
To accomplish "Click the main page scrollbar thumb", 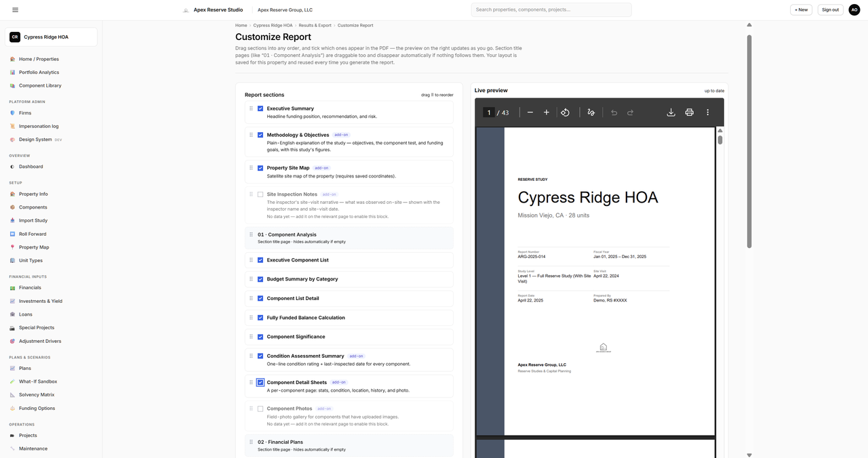I will pos(749,141).
